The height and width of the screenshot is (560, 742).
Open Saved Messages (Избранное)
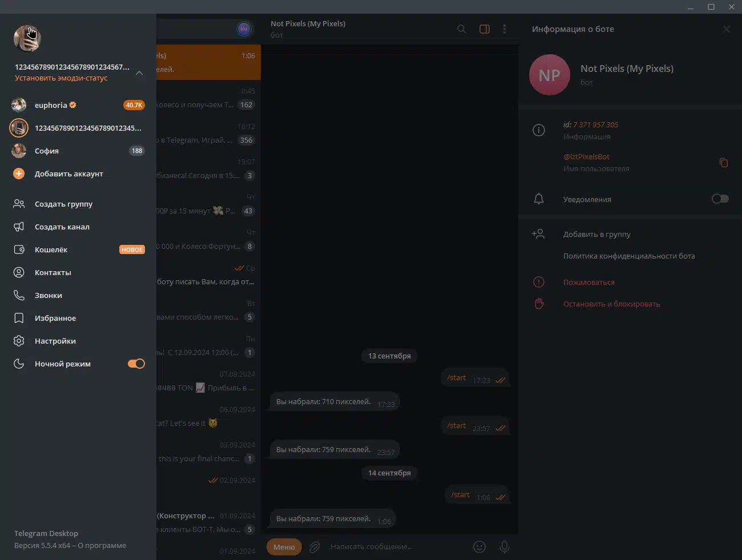coord(55,318)
